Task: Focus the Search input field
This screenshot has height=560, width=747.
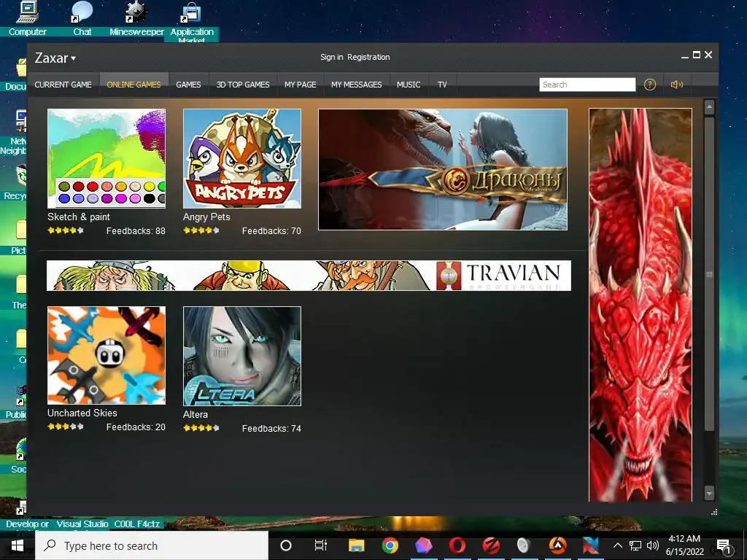Action: 587,85
